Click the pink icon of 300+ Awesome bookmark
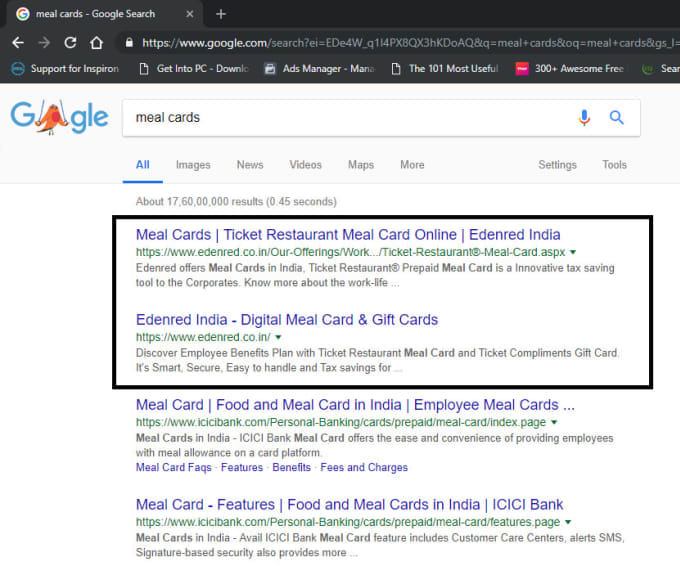Viewport: 680px width, 566px height. [522, 69]
